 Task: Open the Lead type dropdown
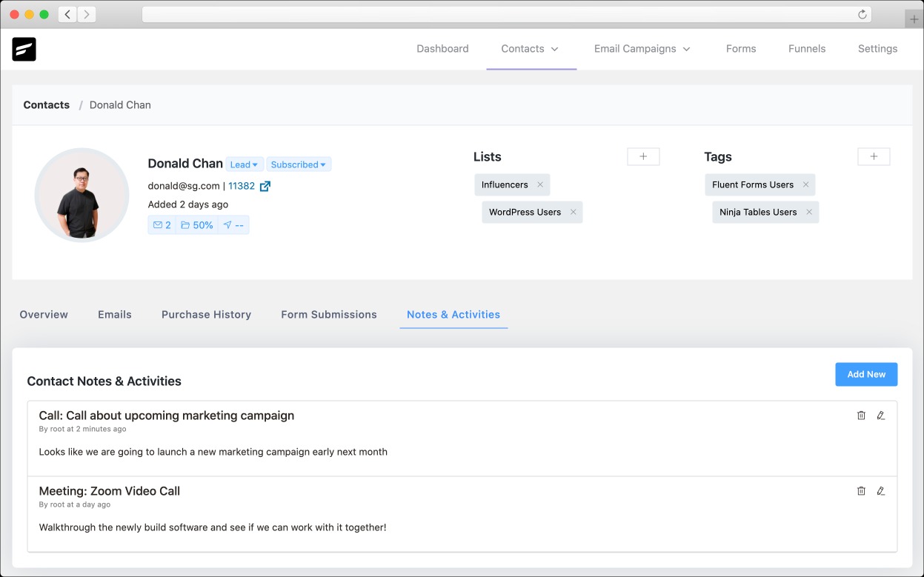245,164
